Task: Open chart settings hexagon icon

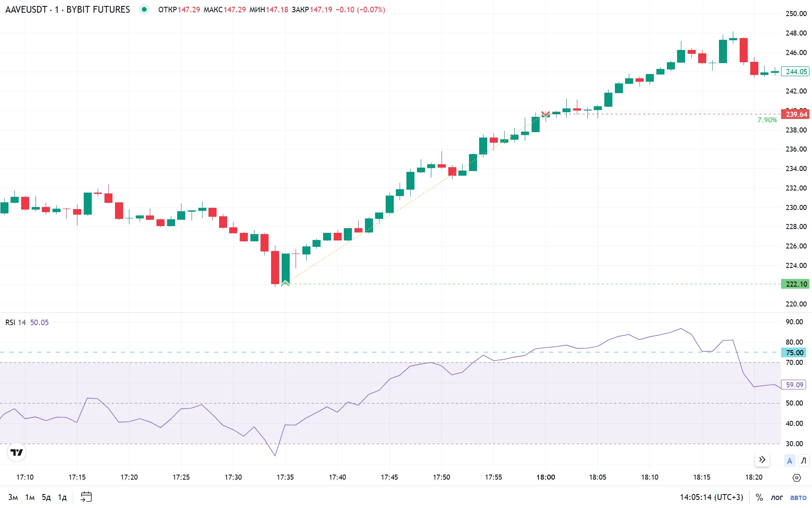Action: (x=797, y=478)
